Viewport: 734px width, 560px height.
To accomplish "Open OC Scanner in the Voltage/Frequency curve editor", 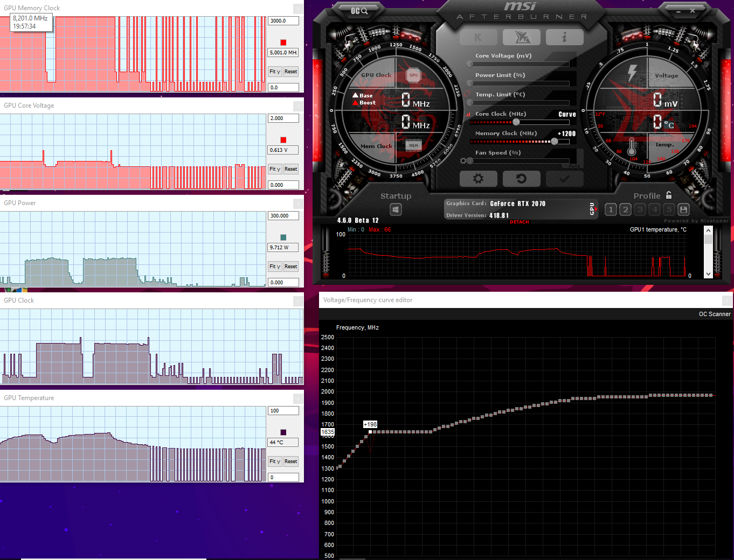I will coord(715,314).
